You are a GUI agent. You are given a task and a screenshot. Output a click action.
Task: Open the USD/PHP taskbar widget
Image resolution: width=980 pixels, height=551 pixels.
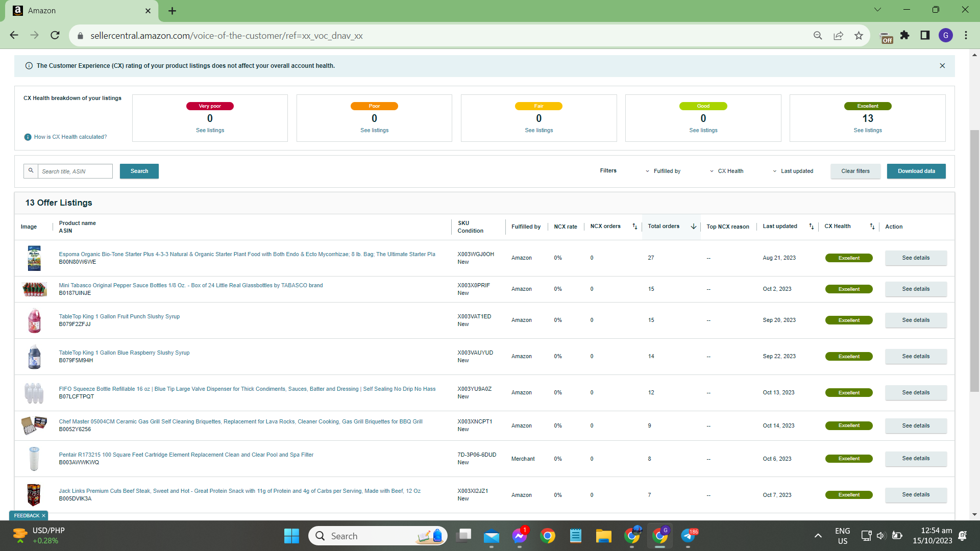(x=38, y=536)
